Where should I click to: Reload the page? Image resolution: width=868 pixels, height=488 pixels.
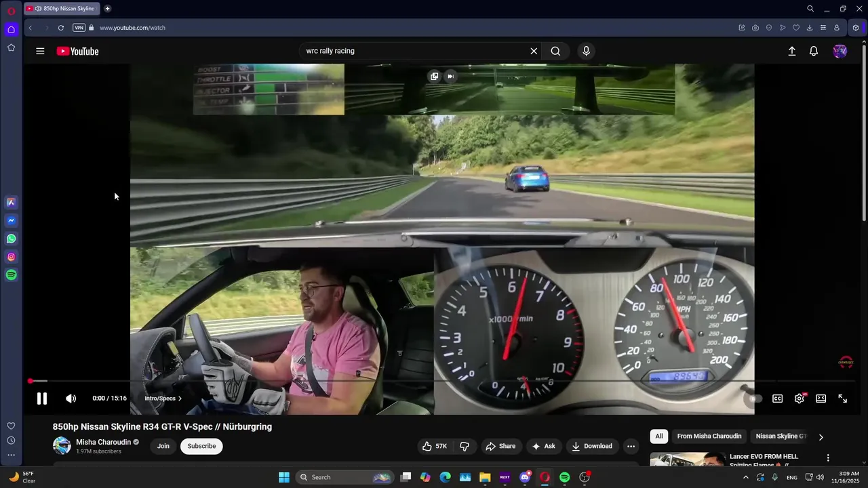coord(61,28)
